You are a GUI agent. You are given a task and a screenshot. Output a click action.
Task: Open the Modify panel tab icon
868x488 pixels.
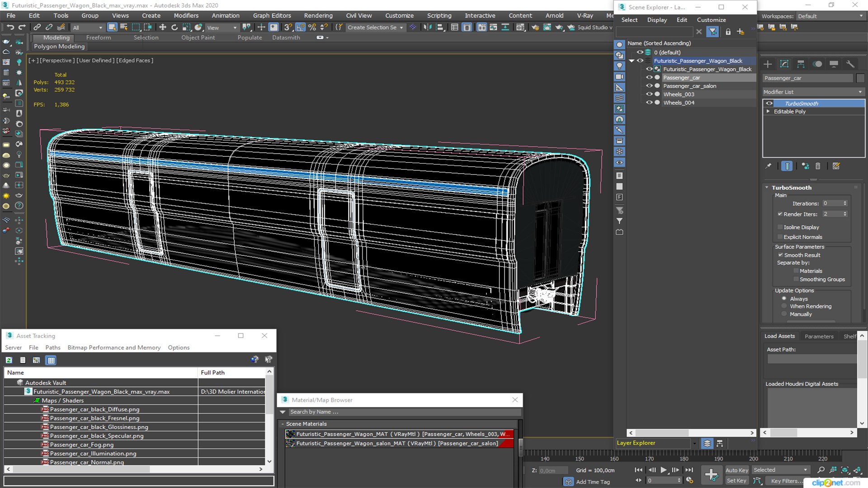784,64
